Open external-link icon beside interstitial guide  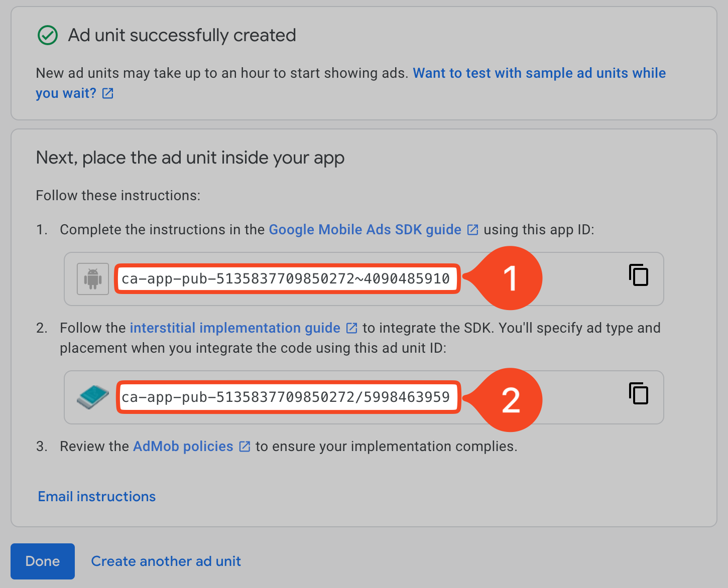352,328
